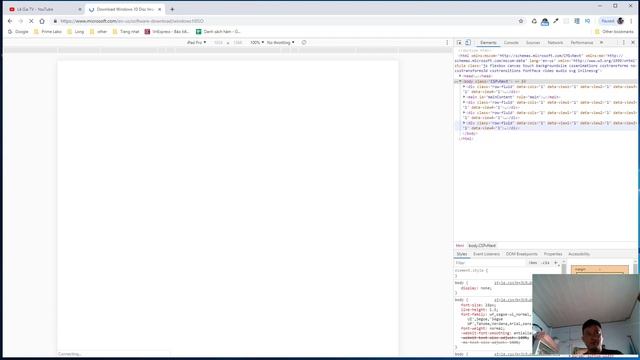The height and width of the screenshot is (360, 640).
Task: Switch to the Elements tab
Action: 488,42
